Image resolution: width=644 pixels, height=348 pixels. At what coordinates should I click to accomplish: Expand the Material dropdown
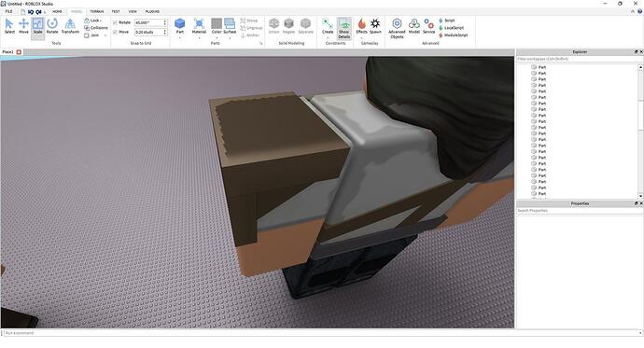tap(199, 37)
